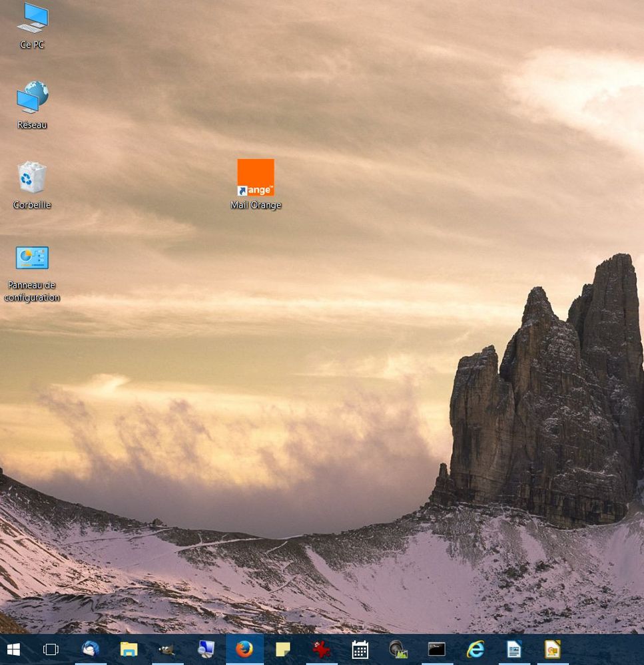Launch Thunderbird mail from the taskbar
Image resolution: width=644 pixels, height=665 pixels.
(x=90, y=649)
